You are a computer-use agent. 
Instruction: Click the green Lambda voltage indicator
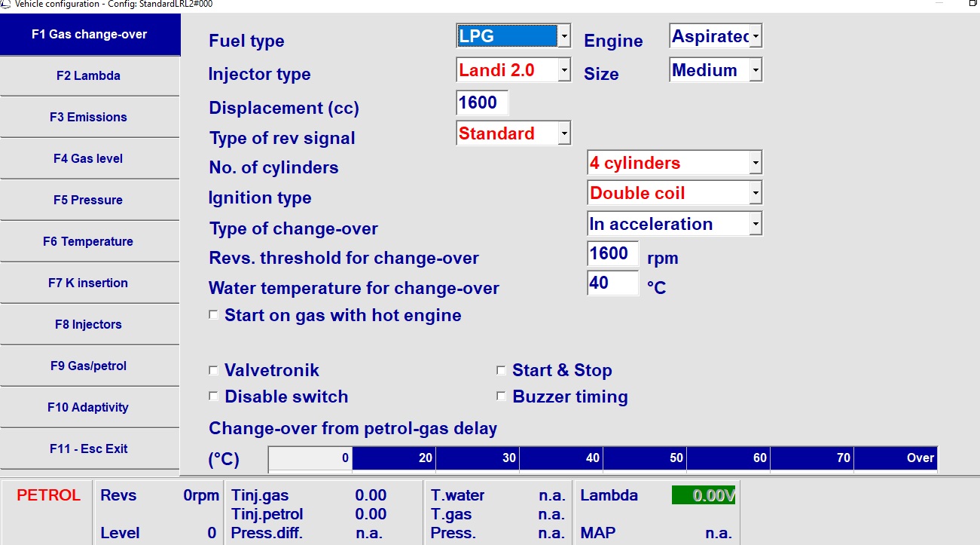pyautogui.click(x=704, y=495)
